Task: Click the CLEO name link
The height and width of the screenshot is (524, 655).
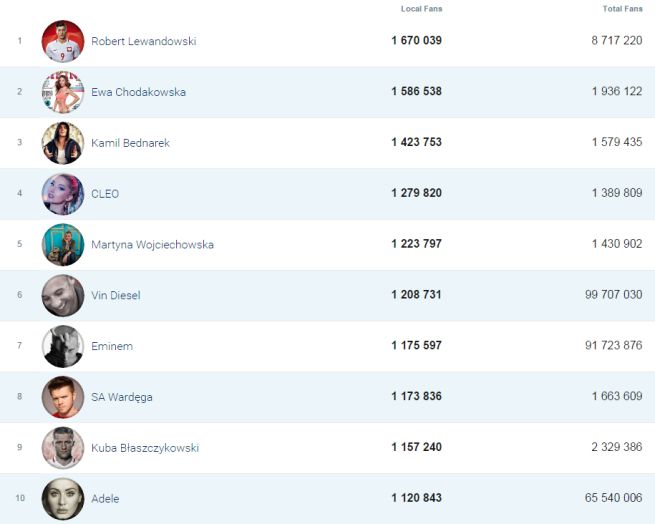Action: coord(105,194)
